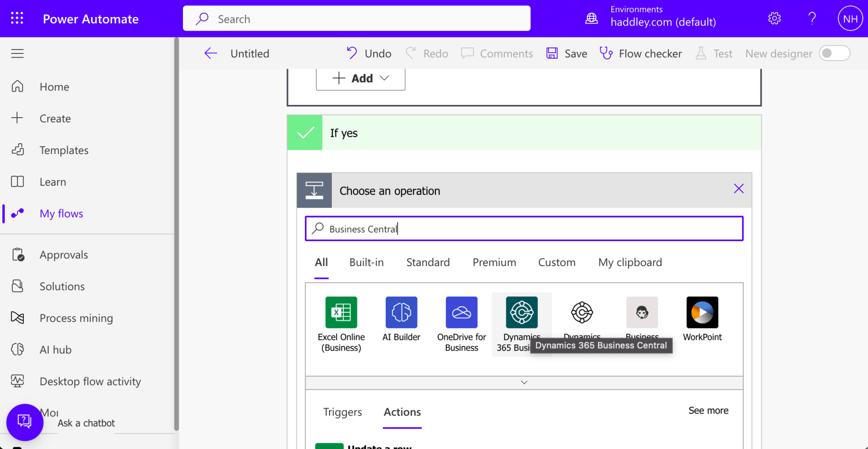Click the Business Central search field

pos(524,229)
